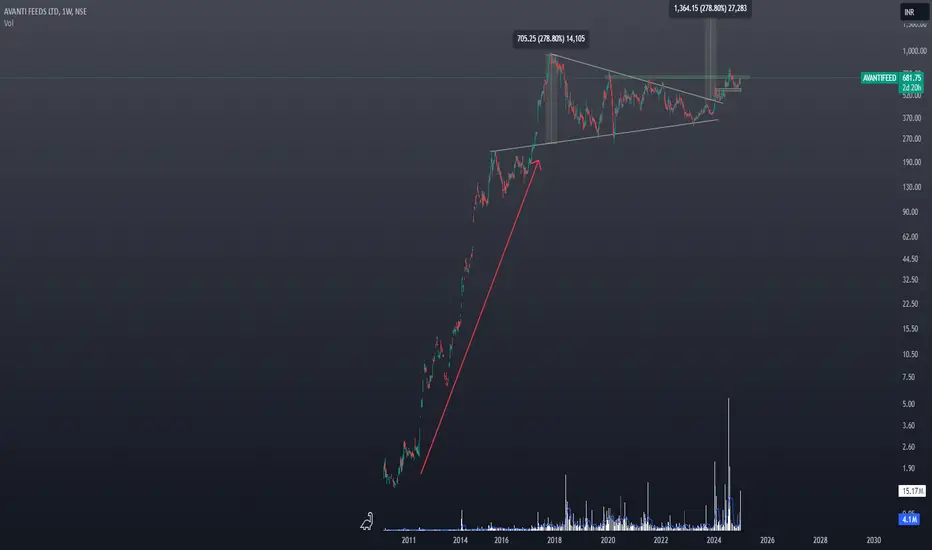Click the 44.50 price axis label
The height and width of the screenshot is (550, 932).
[x=910, y=259]
